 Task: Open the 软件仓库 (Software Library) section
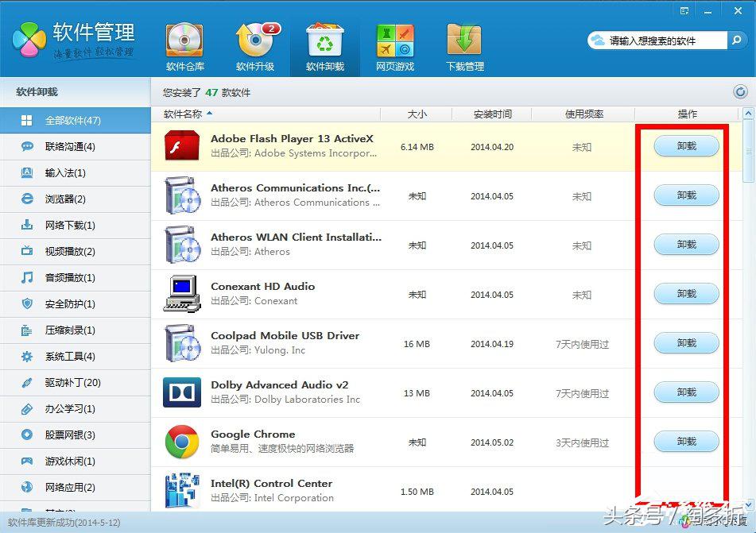tap(184, 44)
